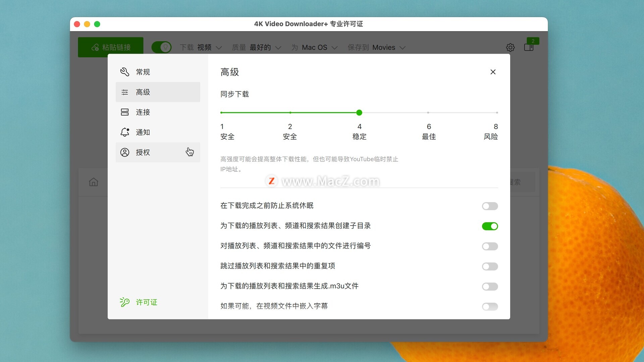Click the window title 4K Video Downloader+
This screenshot has height=362, width=644.
(x=309, y=24)
